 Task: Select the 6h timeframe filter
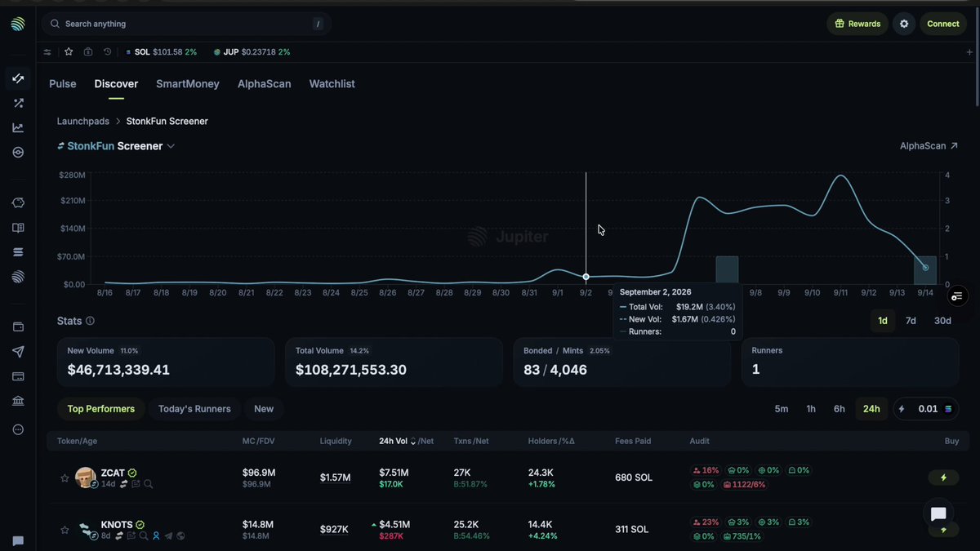tap(839, 409)
